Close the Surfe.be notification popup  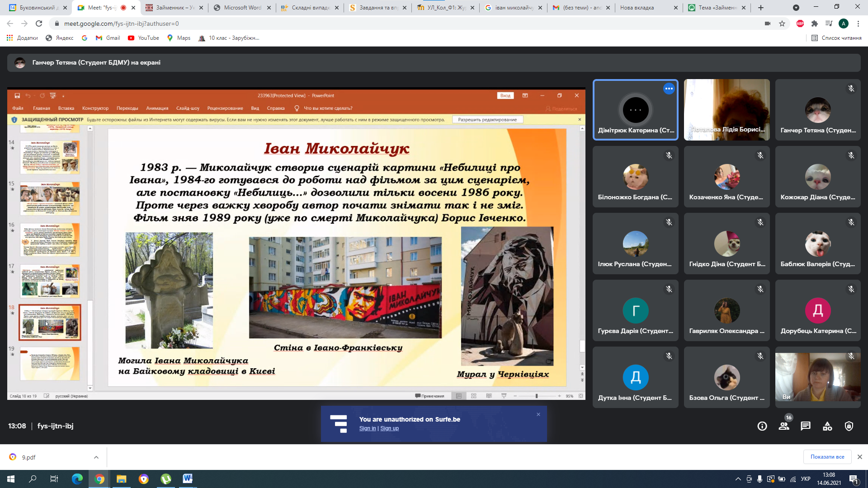point(538,414)
